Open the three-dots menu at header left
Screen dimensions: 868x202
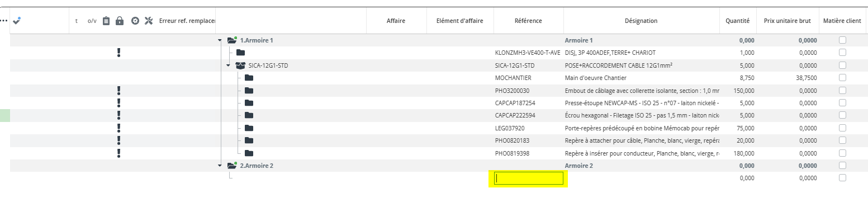(4, 21)
